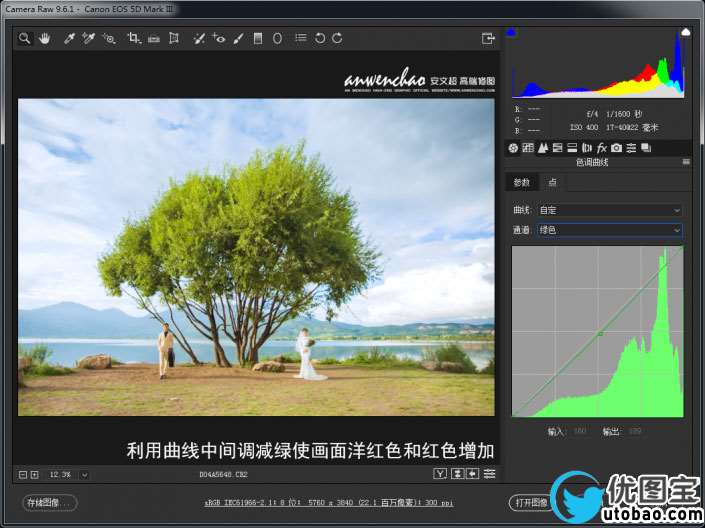Select the Zoom tool

pos(25,39)
